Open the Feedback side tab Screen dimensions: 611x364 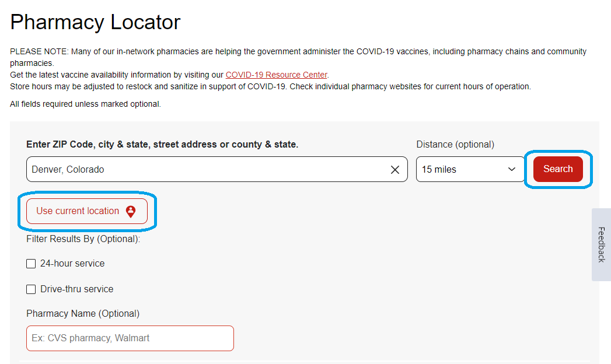click(x=601, y=244)
